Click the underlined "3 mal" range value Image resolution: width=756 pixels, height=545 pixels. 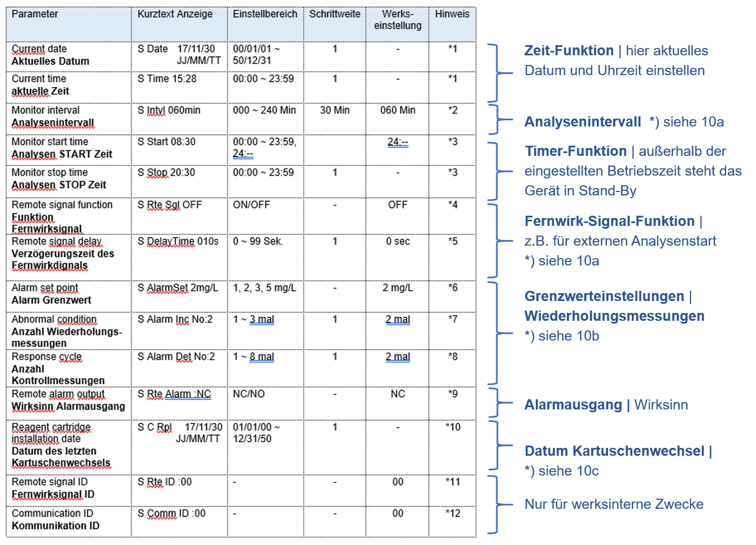(262, 320)
